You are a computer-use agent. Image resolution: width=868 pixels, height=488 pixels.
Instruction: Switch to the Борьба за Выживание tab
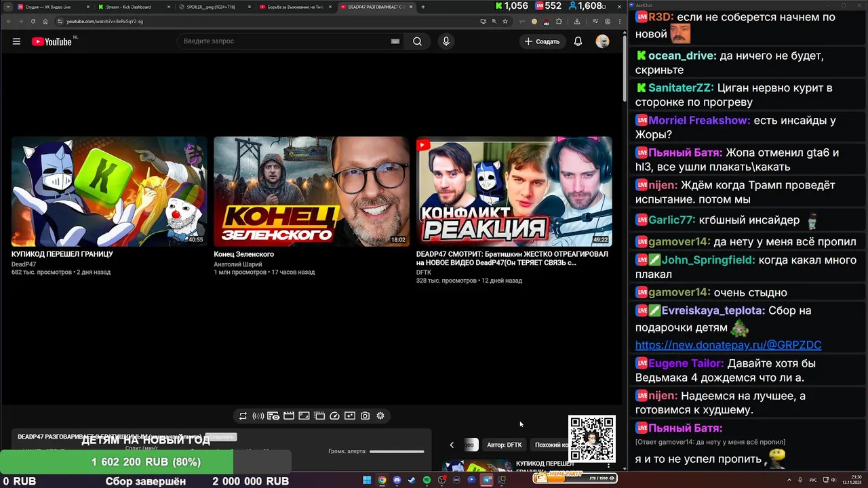[294, 7]
